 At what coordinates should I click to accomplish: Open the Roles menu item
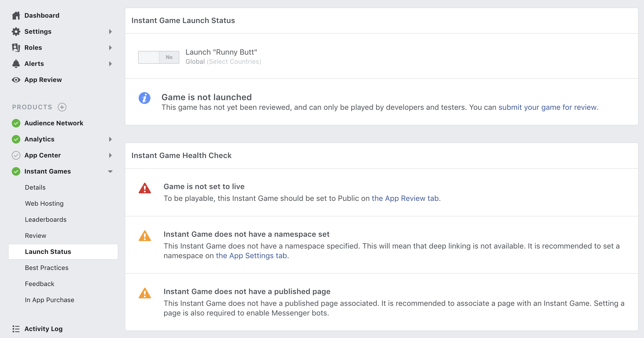33,48
